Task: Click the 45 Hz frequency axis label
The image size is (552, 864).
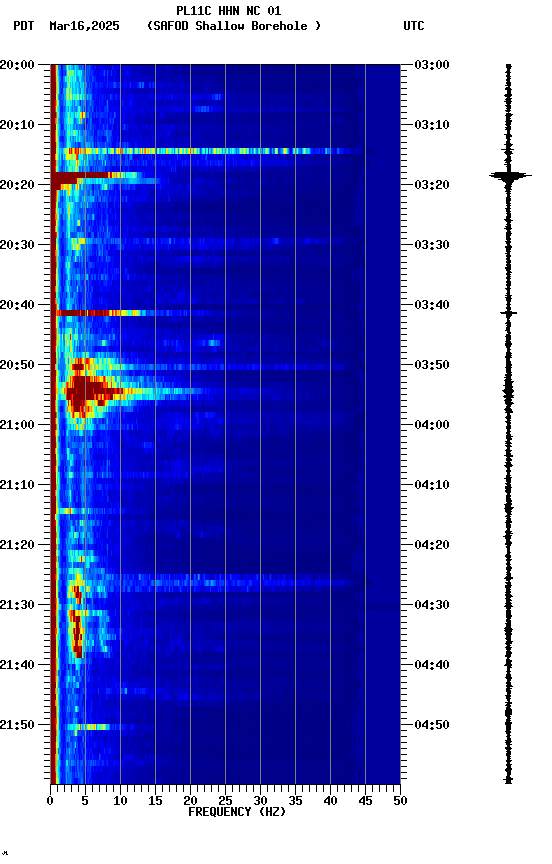Action: (365, 801)
